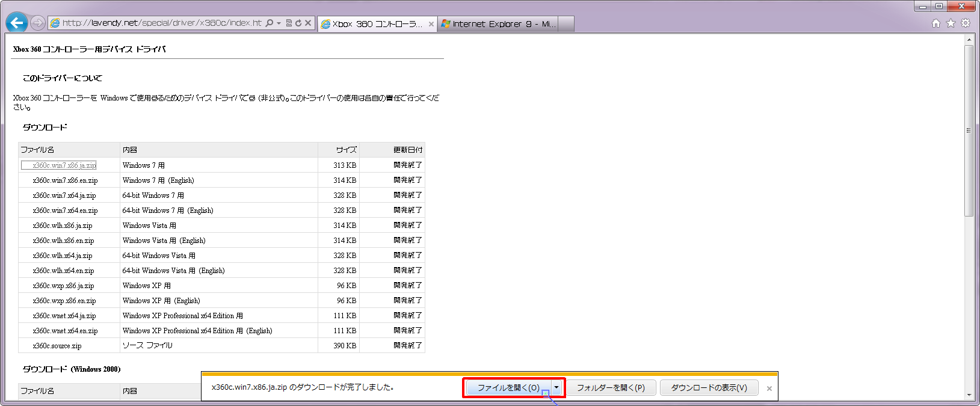Click the stop loading X in address bar
The width and height of the screenshot is (980, 406).
[x=308, y=23]
